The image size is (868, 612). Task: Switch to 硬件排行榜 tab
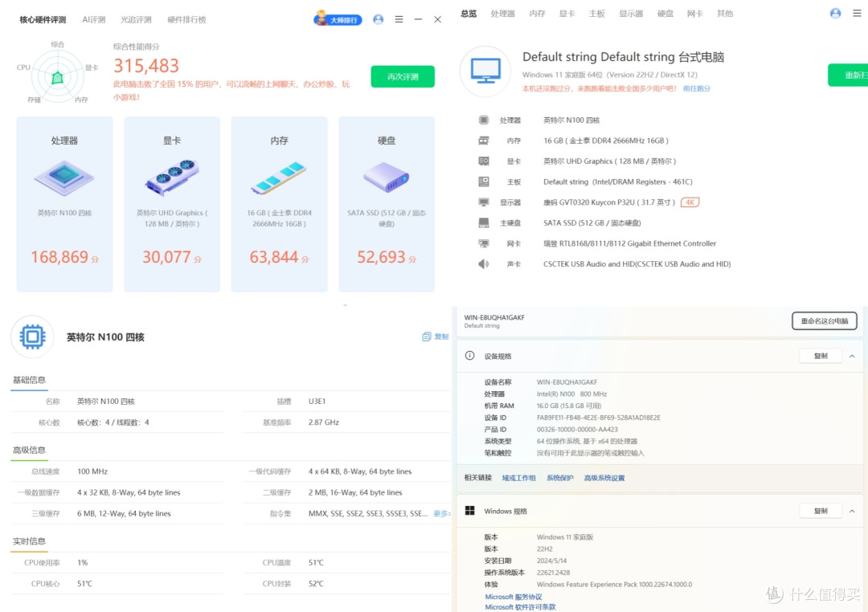(x=186, y=19)
